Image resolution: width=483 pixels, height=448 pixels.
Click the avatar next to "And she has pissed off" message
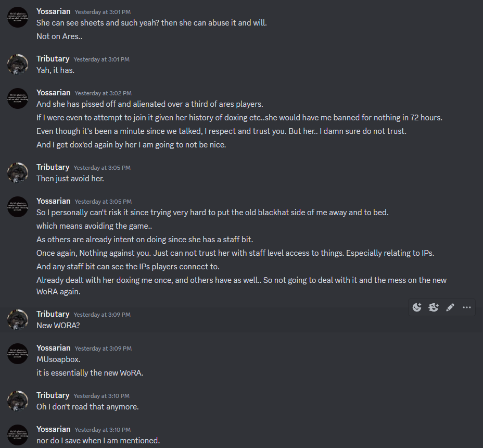click(17, 98)
